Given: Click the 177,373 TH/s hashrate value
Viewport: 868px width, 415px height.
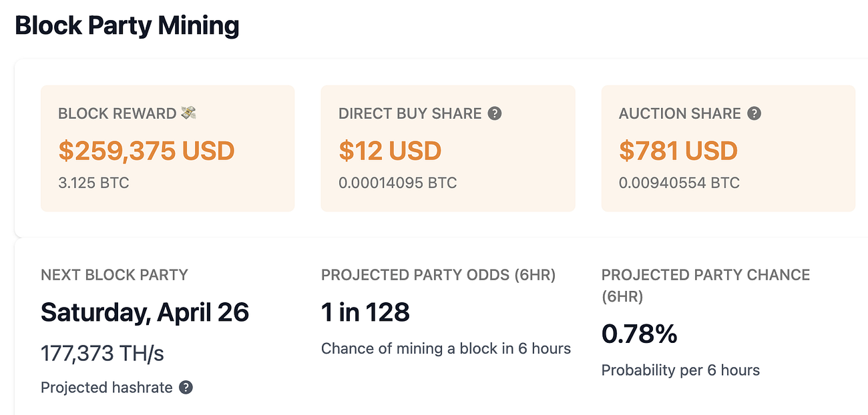Looking at the screenshot, I should [102, 353].
